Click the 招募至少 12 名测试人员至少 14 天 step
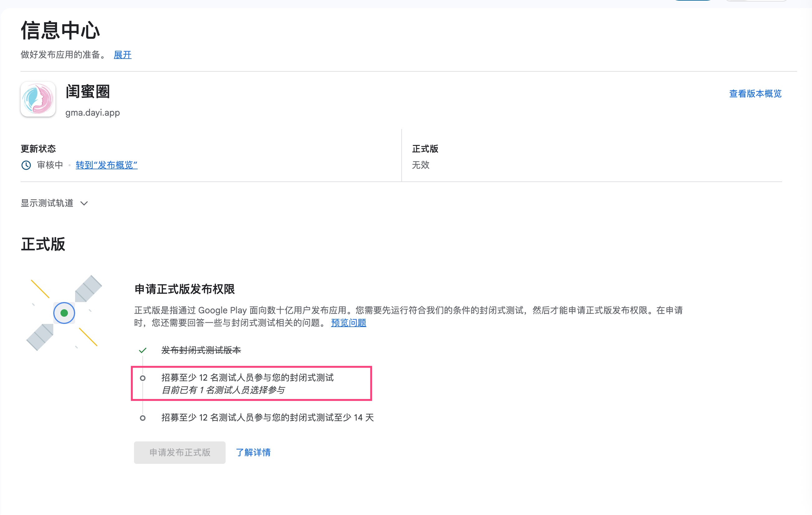Viewport: 812px width, 515px height. pyautogui.click(x=267, y=418)
